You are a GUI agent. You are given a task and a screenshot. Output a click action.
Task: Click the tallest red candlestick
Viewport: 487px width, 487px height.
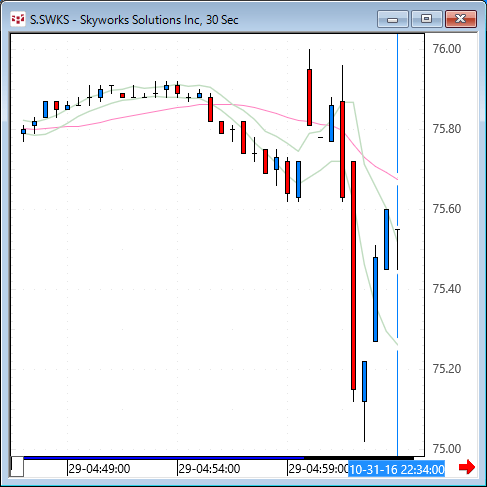353,275
